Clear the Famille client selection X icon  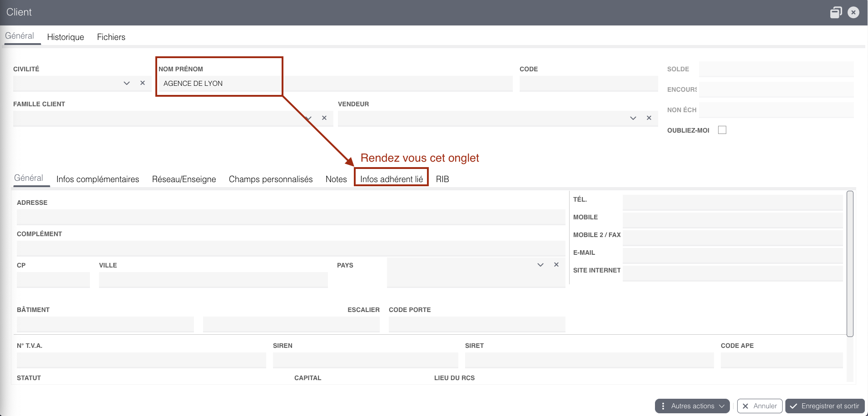(324, 118)
